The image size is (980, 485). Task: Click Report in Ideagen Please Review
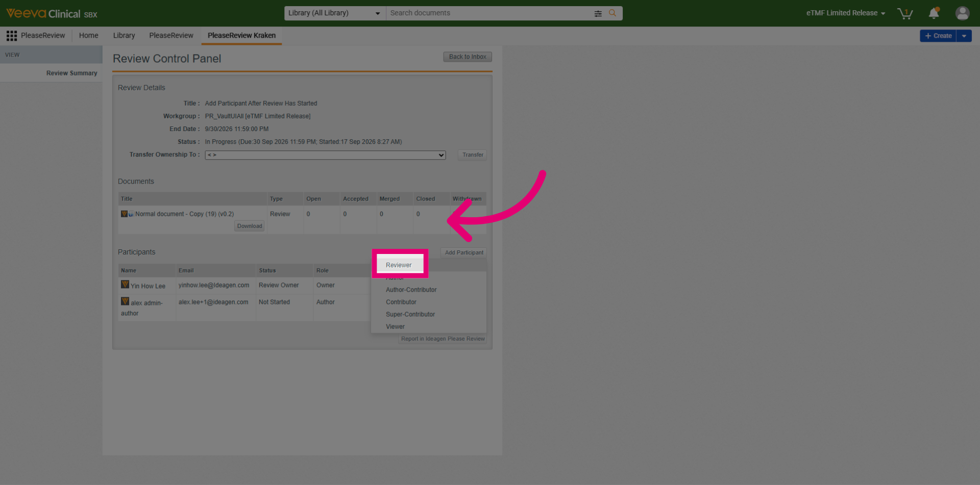tap(443, 339)
